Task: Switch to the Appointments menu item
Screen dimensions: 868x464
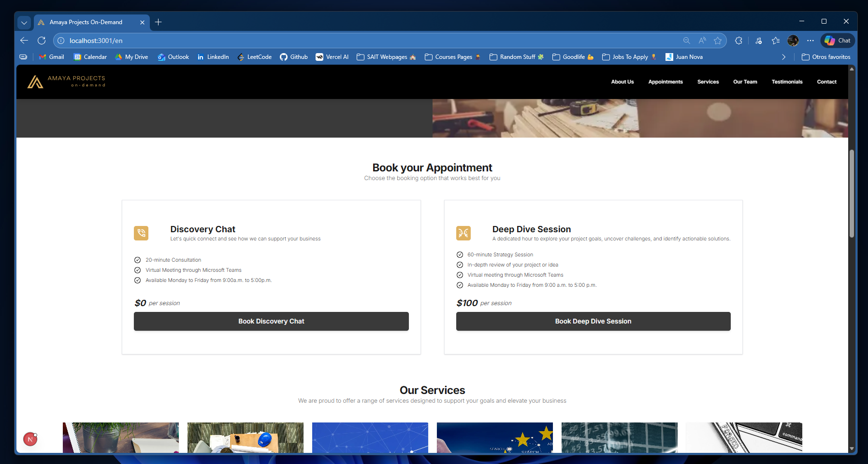Action: click(665, 82)
